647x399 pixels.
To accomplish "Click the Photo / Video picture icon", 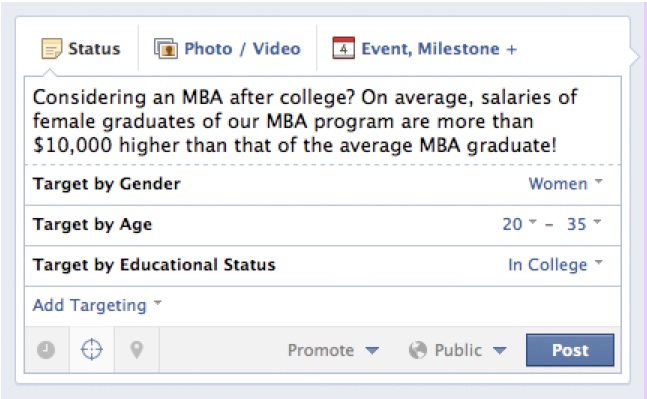I will [x=166, y=49].
